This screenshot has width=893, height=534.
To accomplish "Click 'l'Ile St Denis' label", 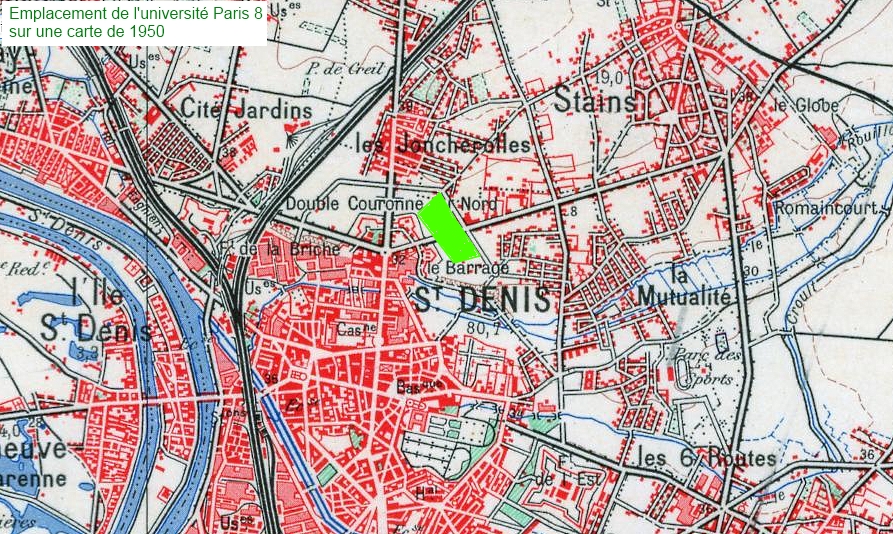I will 95,312.
